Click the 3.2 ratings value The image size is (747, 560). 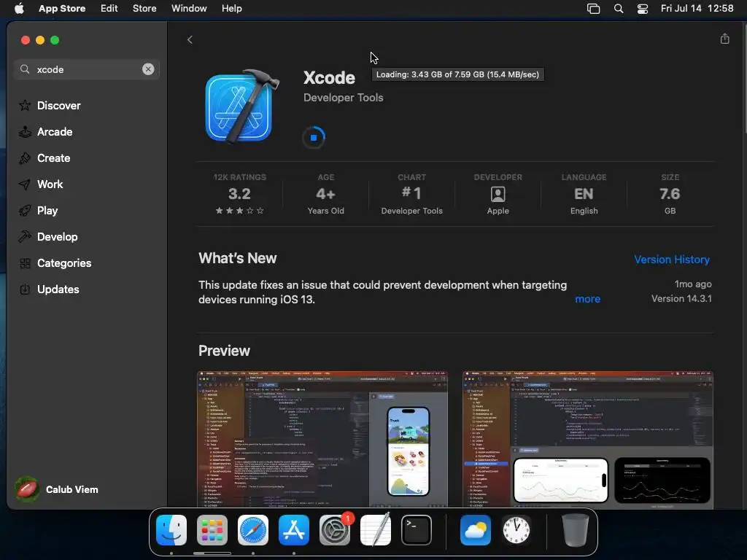tap(239, 194)
